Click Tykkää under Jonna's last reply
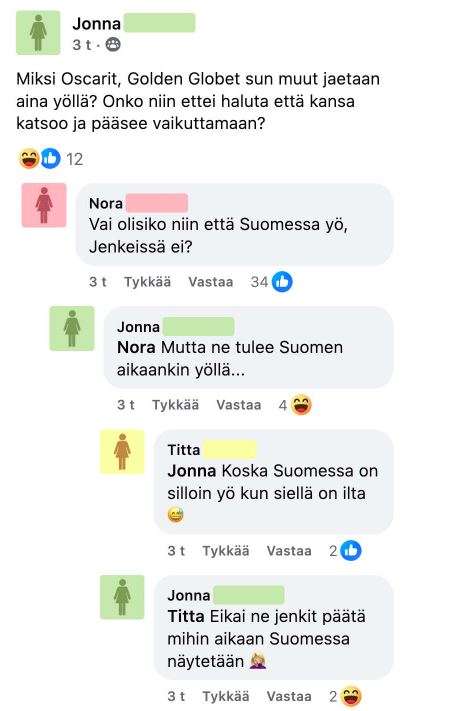 (x=226, y=696)
